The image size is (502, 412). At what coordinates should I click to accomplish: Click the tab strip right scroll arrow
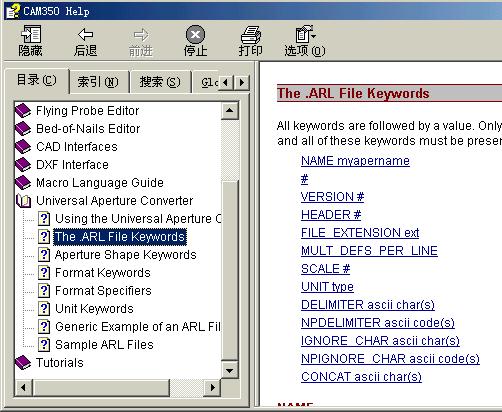(x=242, y=82)
